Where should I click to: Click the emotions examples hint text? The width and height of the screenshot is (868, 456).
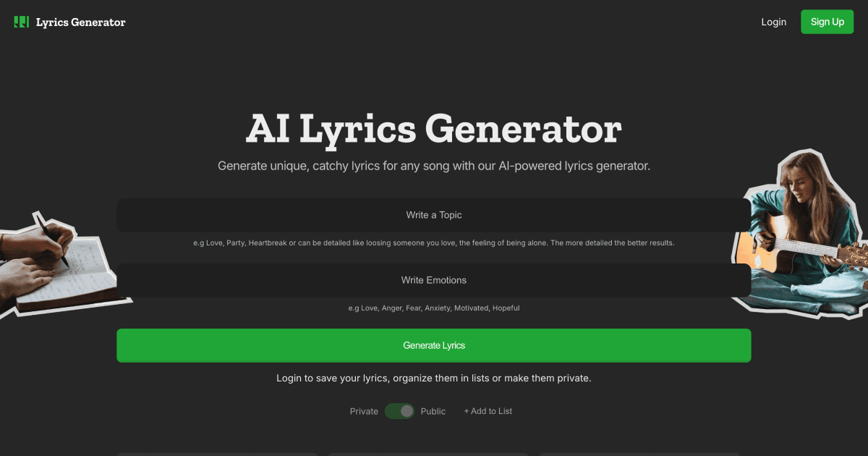click(x=433, y=308)
